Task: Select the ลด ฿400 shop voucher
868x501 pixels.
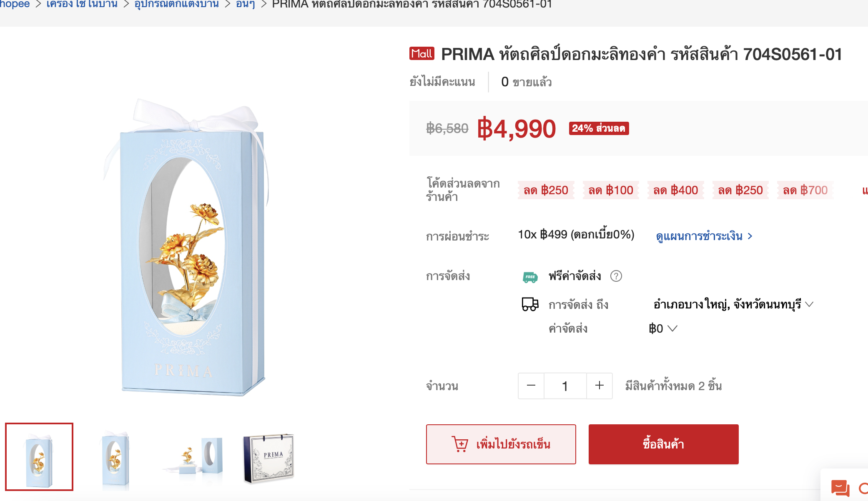Action: (675, 190)
